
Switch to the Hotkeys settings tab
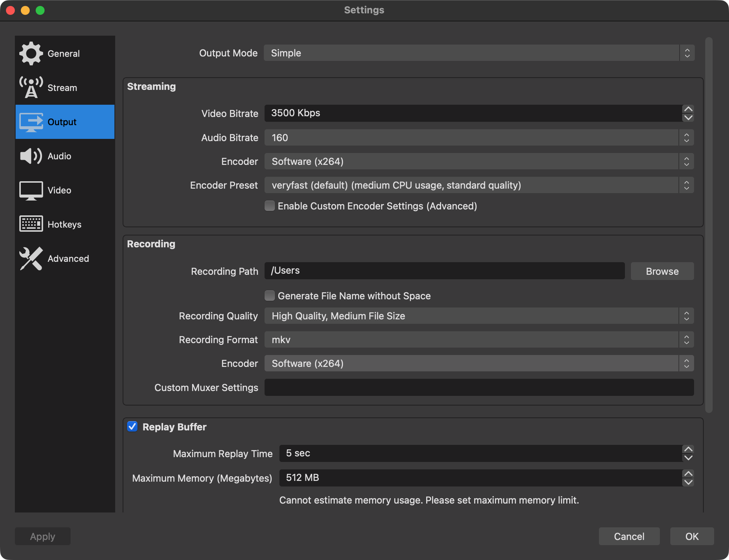[64, 224]
